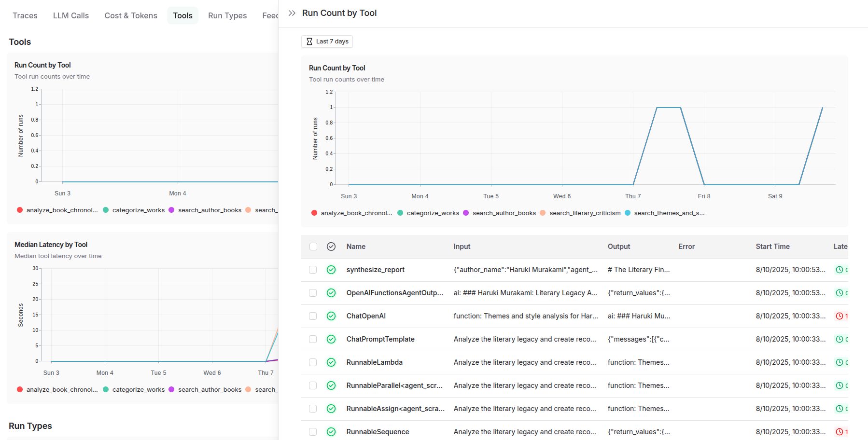This screenshot has height=440, width=868.
Task: Open the Last 7 days time range dropdown
Action: [327, 41]
